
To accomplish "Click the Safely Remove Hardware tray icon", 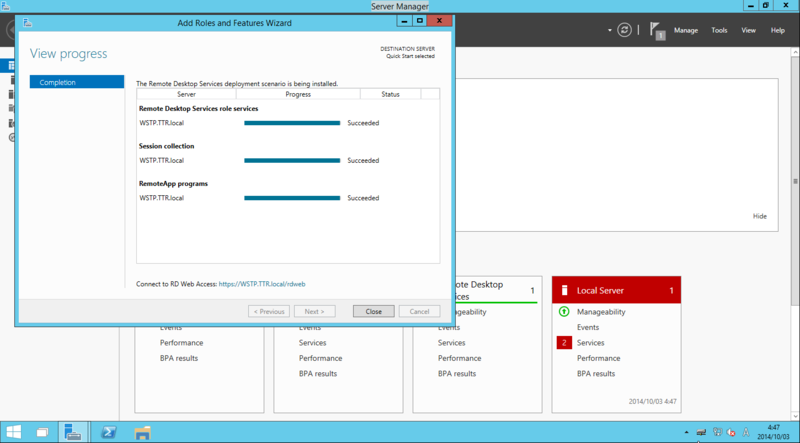I will pos(702,432).
